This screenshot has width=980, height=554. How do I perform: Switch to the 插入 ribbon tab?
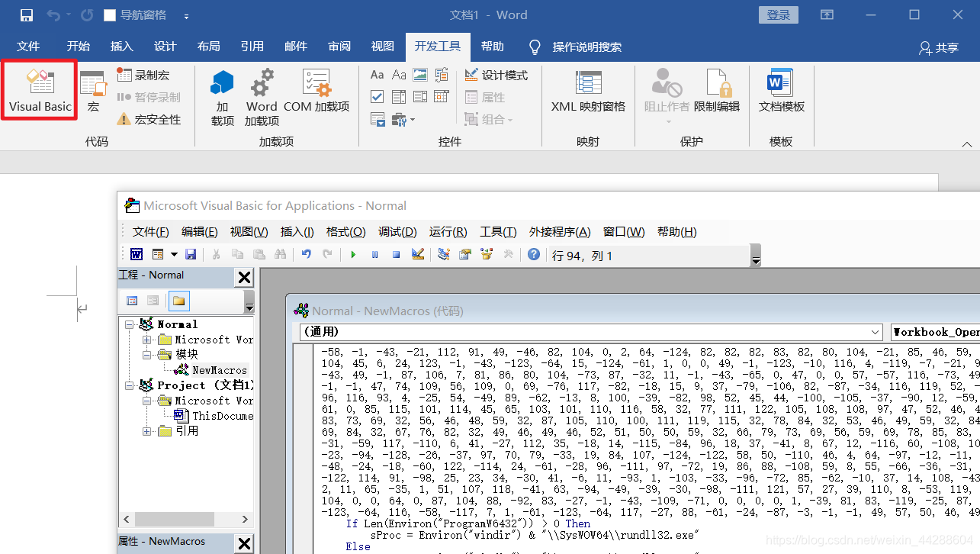tap(122, 47)
